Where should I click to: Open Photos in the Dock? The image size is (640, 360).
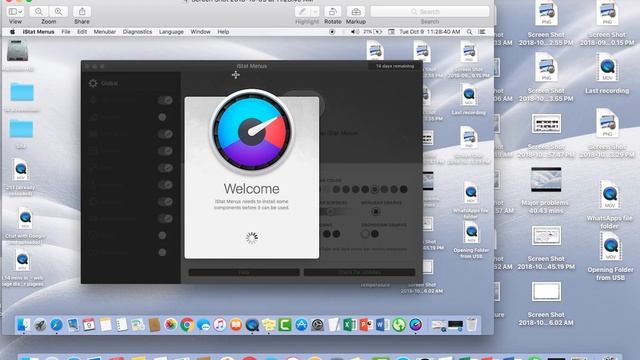(x=170, y=325)
